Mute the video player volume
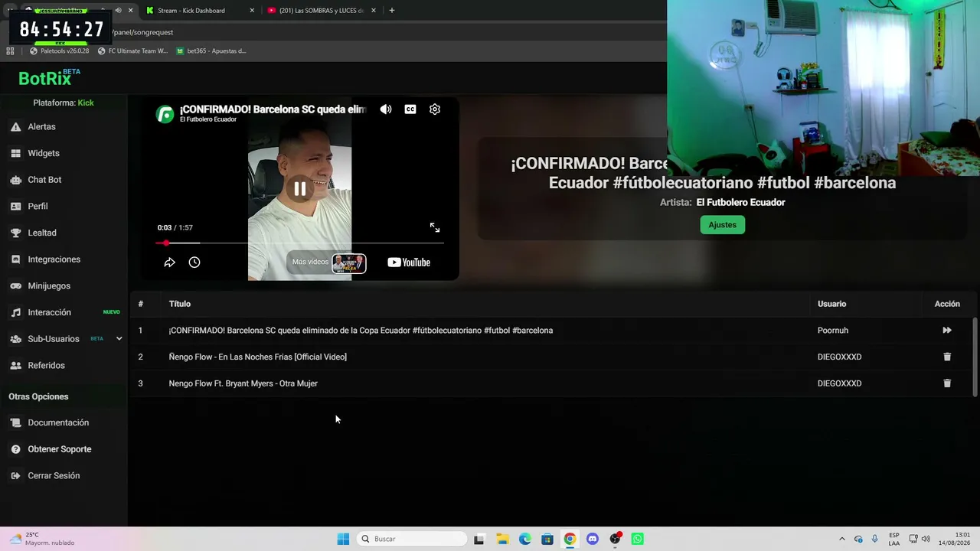Screen dimensions: 980x551 point(386,109)
